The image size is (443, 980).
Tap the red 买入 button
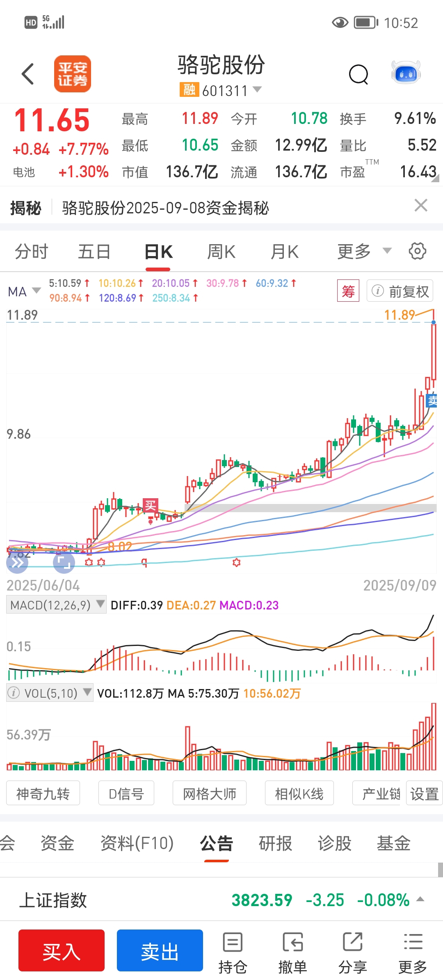(62, 951)
